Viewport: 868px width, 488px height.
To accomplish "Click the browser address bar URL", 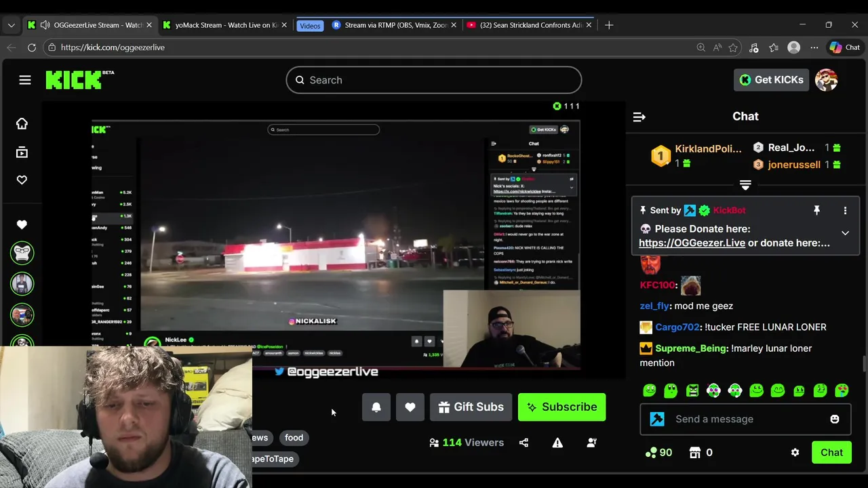I will (x=113, y=47).
